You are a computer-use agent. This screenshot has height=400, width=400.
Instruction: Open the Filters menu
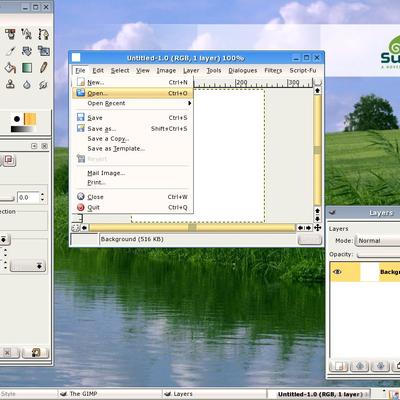273,70
